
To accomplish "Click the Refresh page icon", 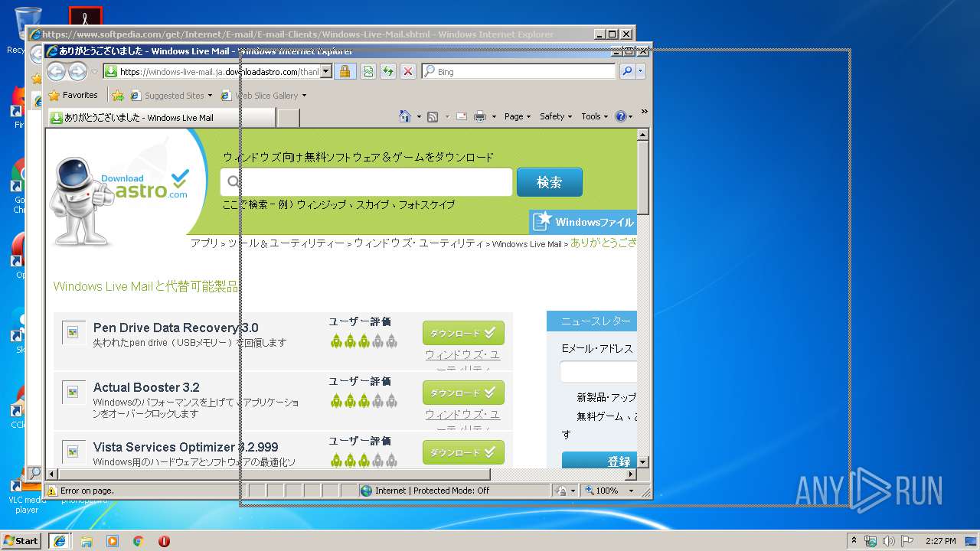I will pyautogui.click(x=388, y=71).
